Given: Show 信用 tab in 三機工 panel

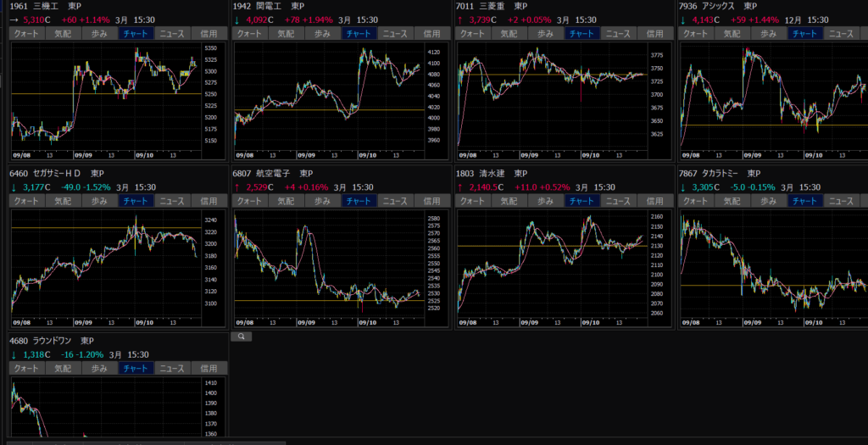Looking at the screenshot, I should [208, 33].
